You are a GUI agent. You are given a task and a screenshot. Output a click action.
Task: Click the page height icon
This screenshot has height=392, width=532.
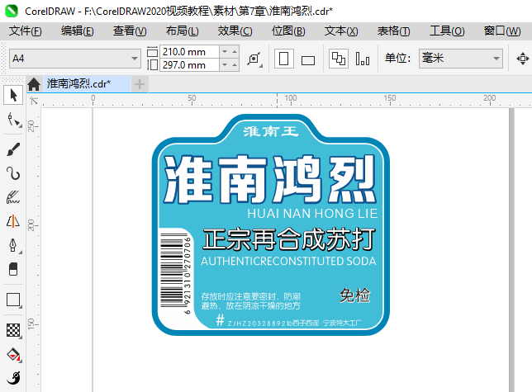pos(152,64)
